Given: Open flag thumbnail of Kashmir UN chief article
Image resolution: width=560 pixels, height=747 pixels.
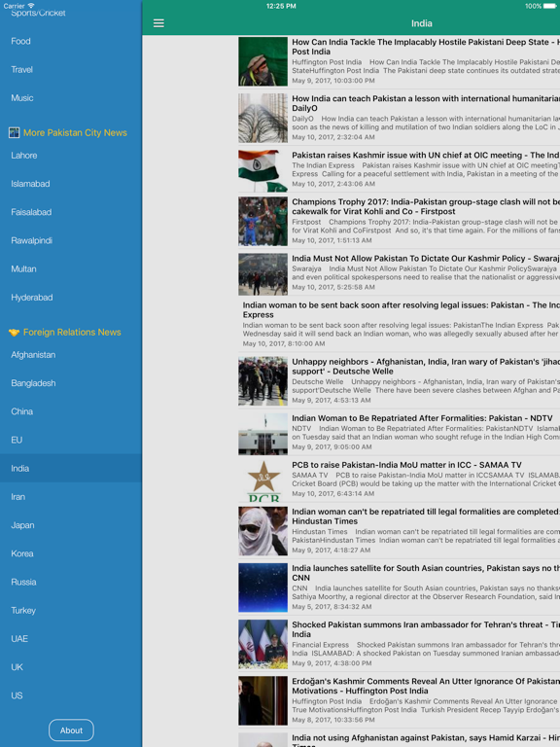Looking at the screenshot, I should tap(262, 170).
